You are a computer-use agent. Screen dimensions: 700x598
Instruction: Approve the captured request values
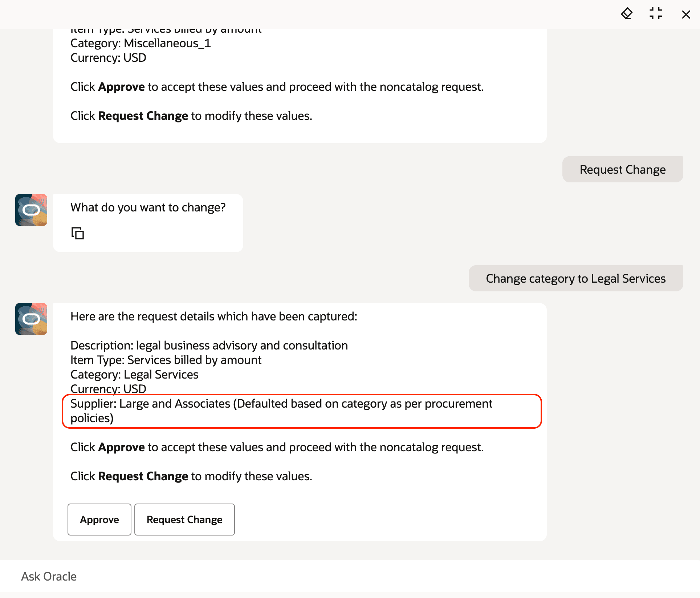pos(99,520)
